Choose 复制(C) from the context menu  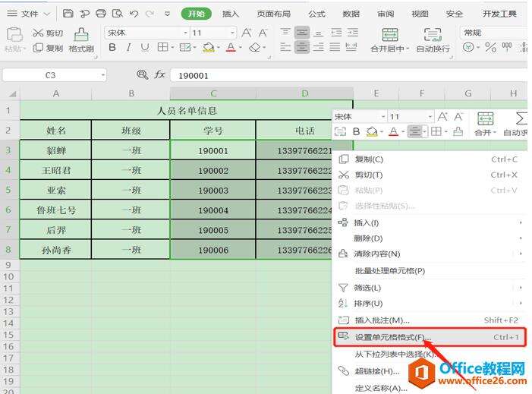[369, 159]
